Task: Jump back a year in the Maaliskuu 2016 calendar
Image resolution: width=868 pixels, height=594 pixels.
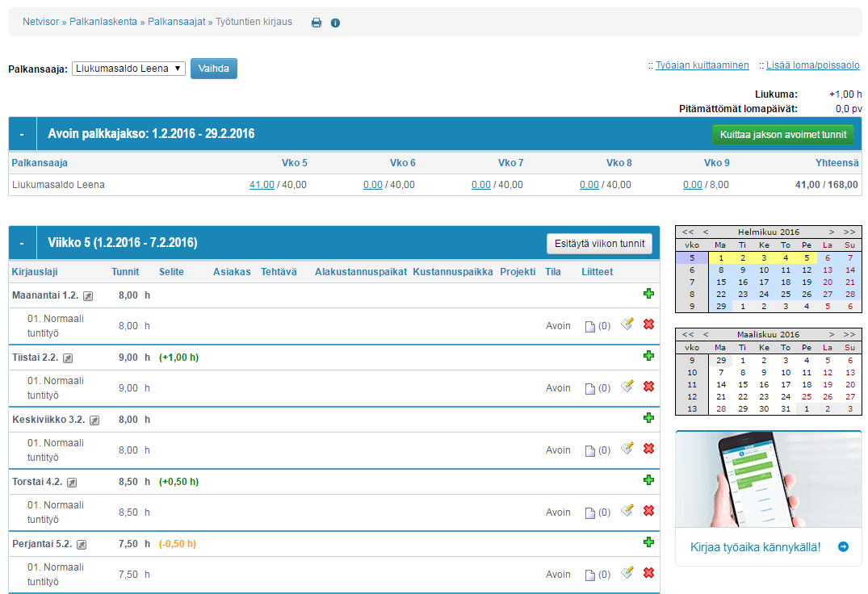Action: click(x=687, y=334)
